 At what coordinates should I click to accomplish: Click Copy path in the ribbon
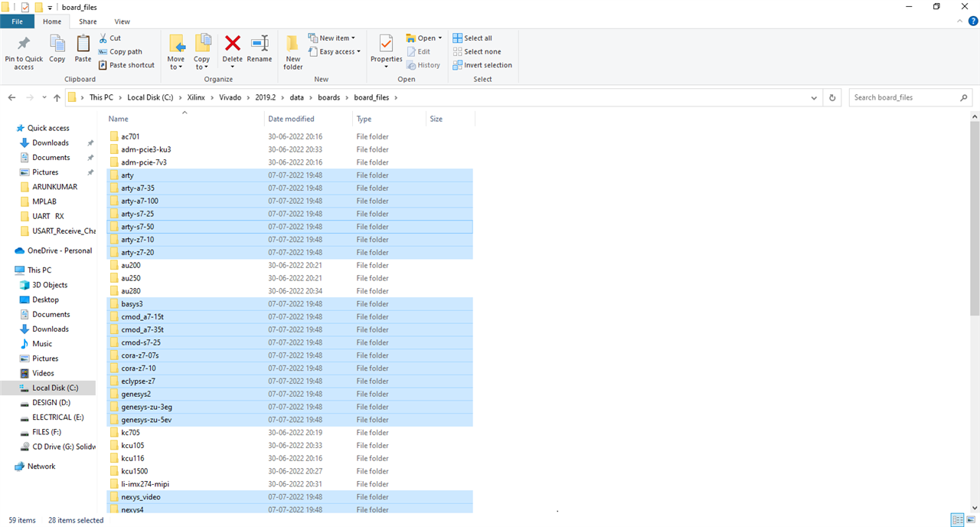click(120, 51)
